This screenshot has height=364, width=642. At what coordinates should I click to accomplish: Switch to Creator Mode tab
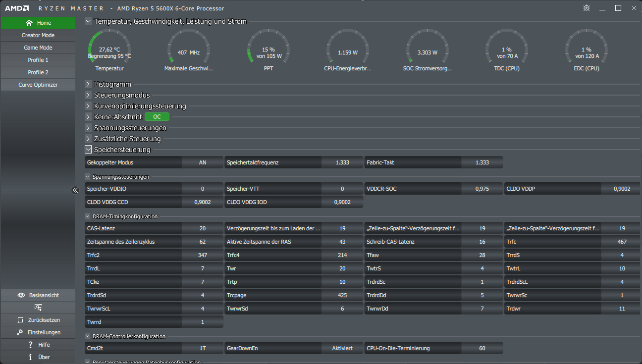(38, 35)
